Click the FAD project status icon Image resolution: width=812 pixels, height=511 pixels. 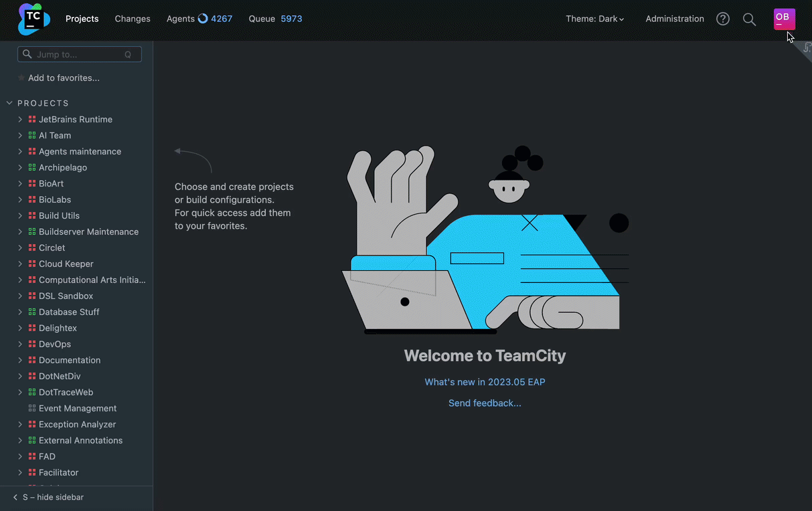coord(32,457)
